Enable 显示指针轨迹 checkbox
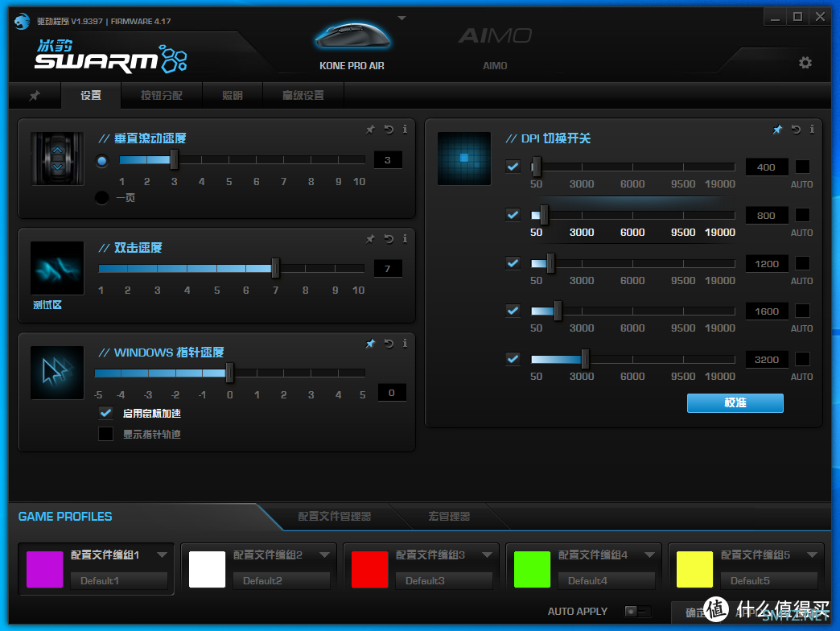This screenshot has height=631, width=840. click(105, 434)
